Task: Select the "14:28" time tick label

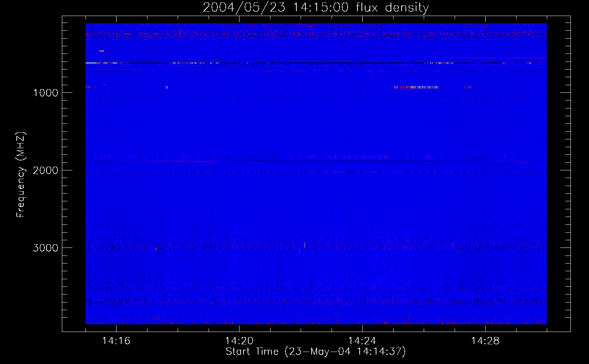Action: coord(485,341)
